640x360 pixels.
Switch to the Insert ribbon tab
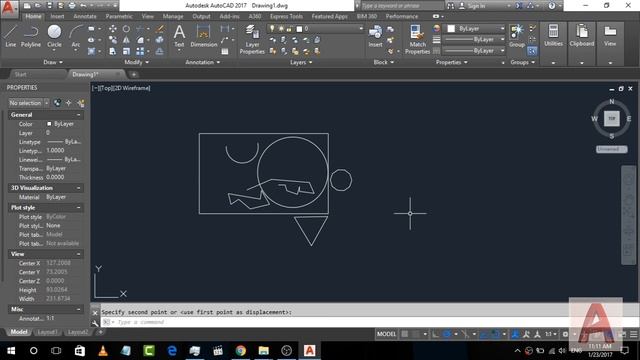[57, 16]
